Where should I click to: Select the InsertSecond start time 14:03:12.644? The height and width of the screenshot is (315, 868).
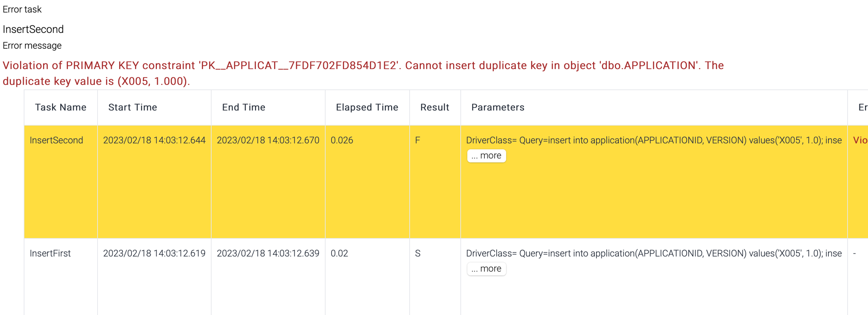click(x=154, y=140)
